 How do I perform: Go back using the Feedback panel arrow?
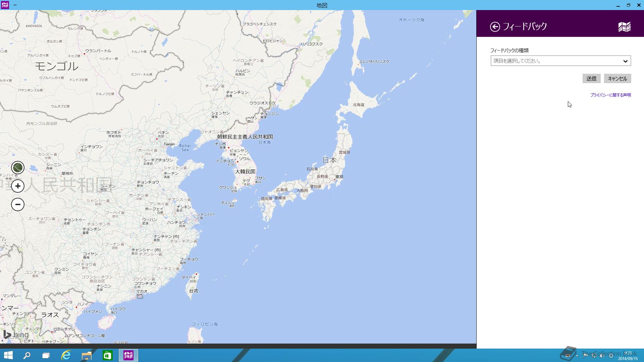(495, 27)
